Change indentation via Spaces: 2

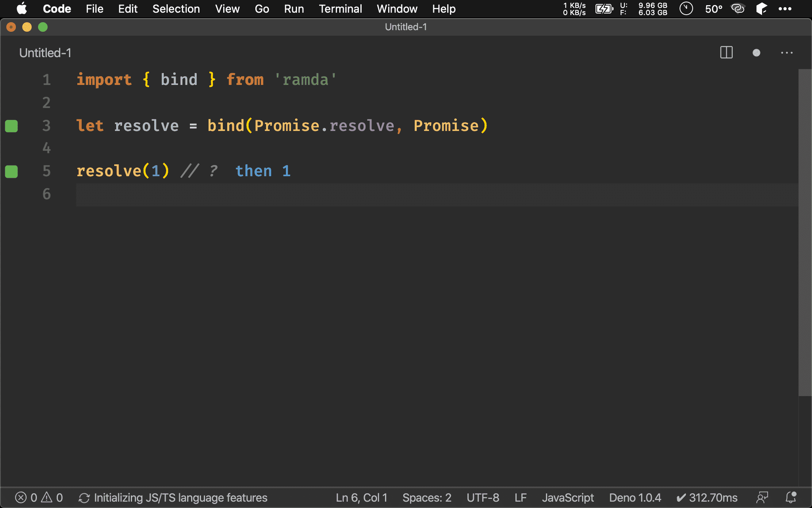click(x=427, y=497)
